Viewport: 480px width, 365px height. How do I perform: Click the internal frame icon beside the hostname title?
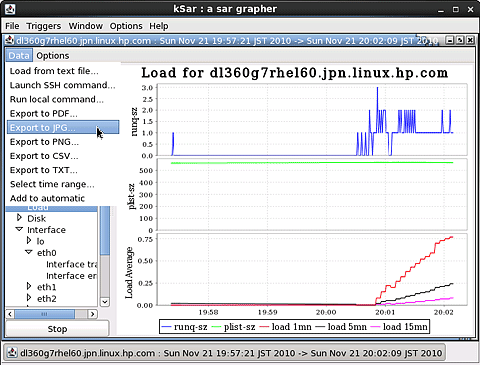click(10, 40)
